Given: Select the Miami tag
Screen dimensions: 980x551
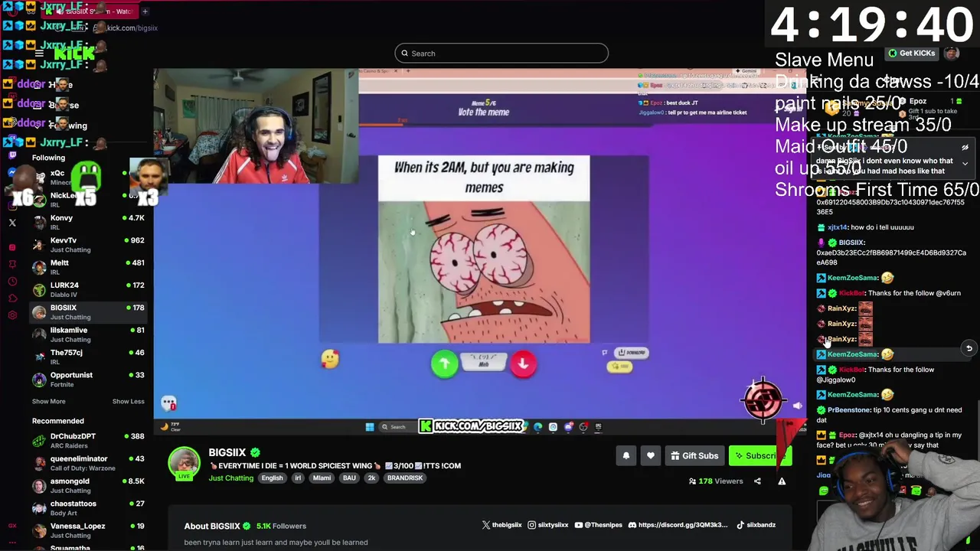Looking at the screenshot, I should point(322,478).
